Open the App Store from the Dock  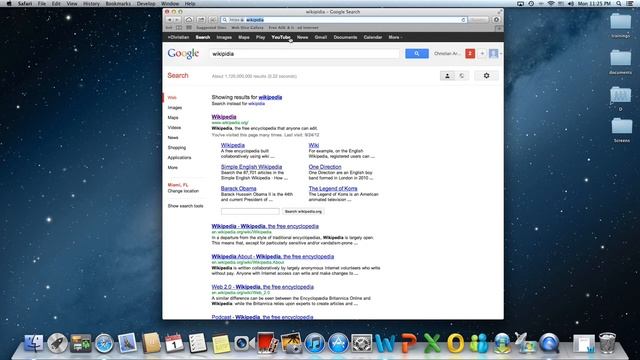coord(338,343)
